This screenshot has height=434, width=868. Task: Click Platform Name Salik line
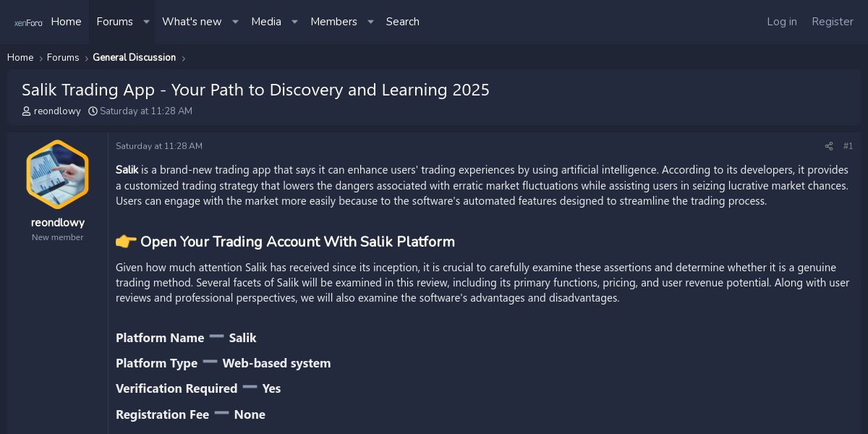186,338
